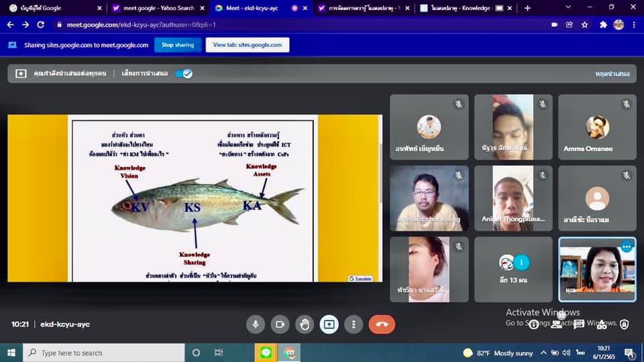Image resolution: width=644 pixels, height=362 pixels.
Task: Open options on the self-view tile
Action: 627,247
